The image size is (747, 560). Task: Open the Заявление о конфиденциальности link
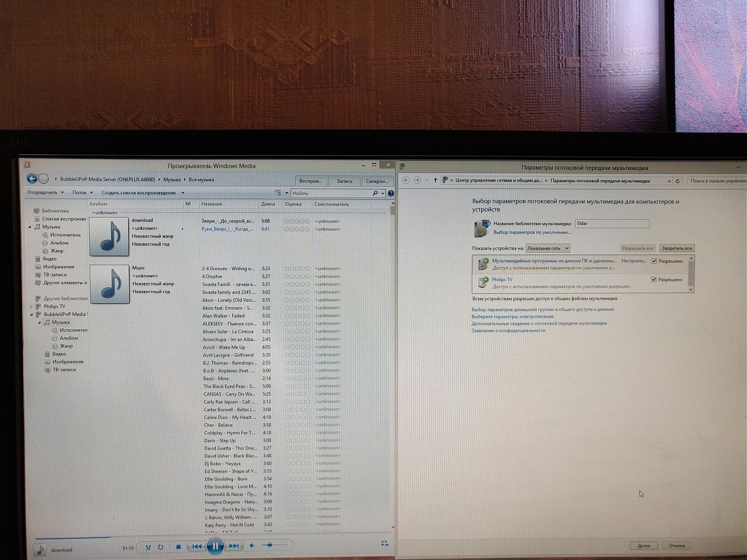coord(508,331)
